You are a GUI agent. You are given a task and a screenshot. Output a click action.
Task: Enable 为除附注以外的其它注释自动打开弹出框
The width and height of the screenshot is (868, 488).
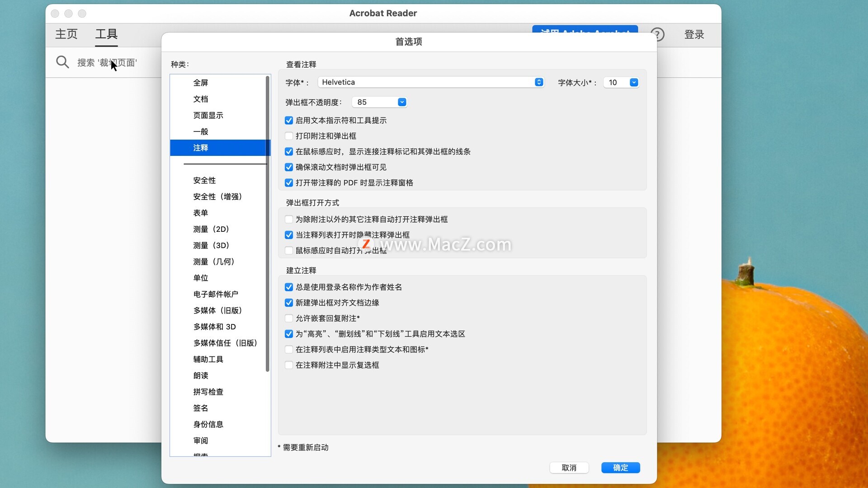289,220
